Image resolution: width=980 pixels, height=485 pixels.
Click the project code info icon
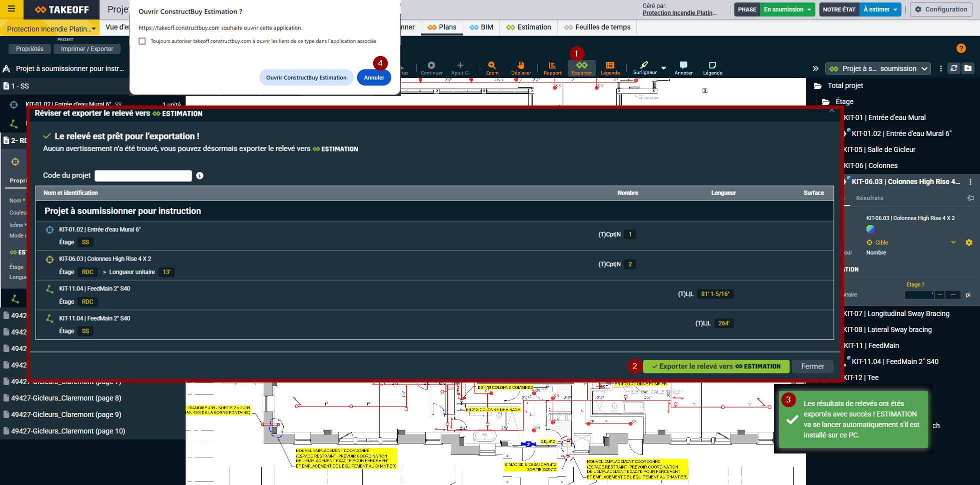pos(200,175)
